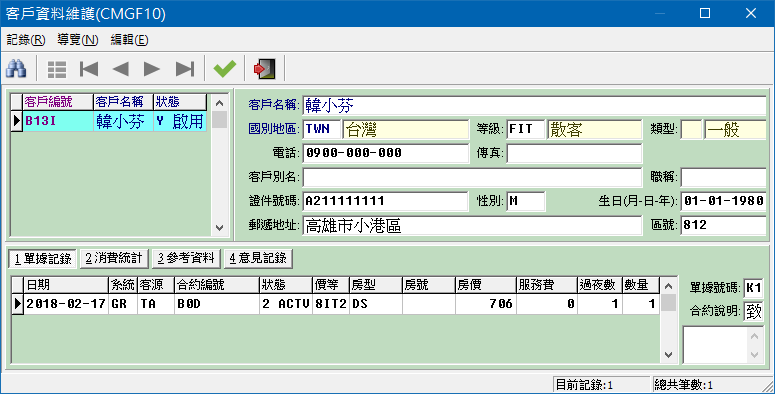The image size is (775, 394).
Task: Open the 記錄(R) menu
Action: point(26,40)
